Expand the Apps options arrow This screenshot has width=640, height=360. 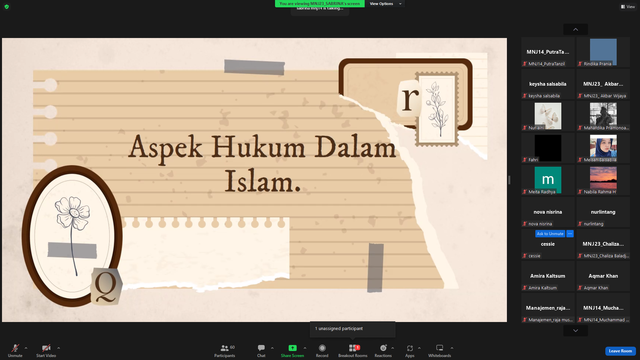click(419, 348)
